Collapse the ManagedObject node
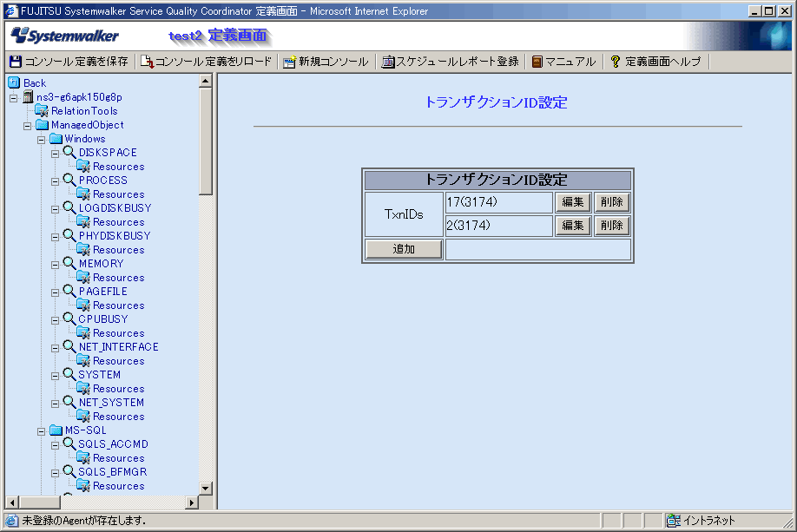 pyautogui.click(x=28, y=126)
